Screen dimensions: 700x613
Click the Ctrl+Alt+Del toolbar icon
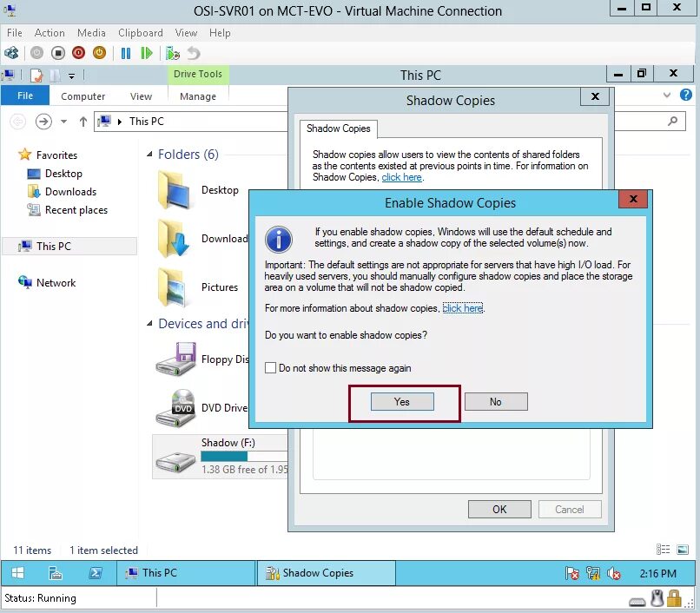pyautogui.click(x=11, y=53)
